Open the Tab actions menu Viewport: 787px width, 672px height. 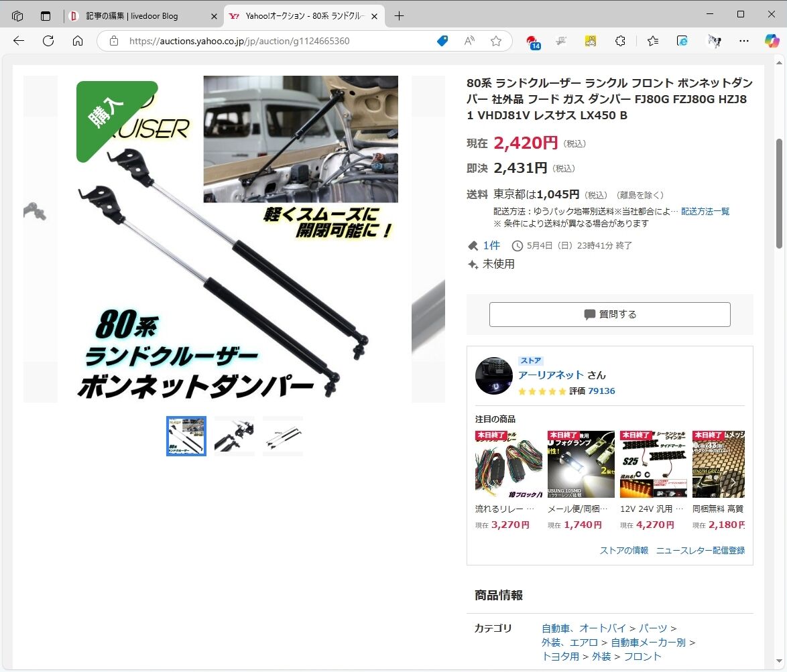click(x=46, y=16)
